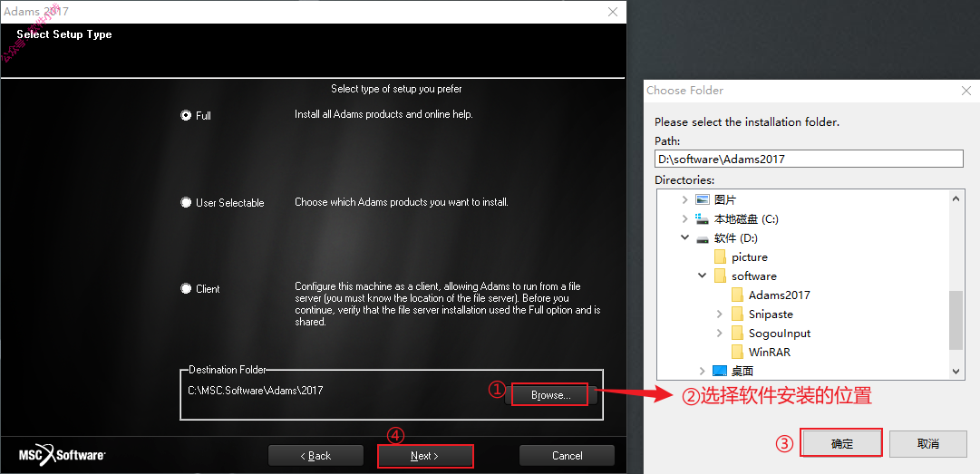Click the Adams2017 folder icon
This screenshot has height=474, width=980.
[738, 295]
